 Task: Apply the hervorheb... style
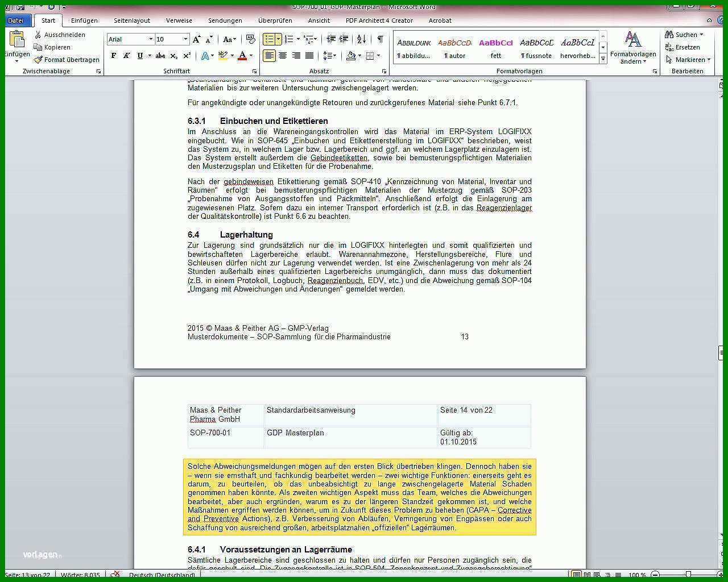578,48
